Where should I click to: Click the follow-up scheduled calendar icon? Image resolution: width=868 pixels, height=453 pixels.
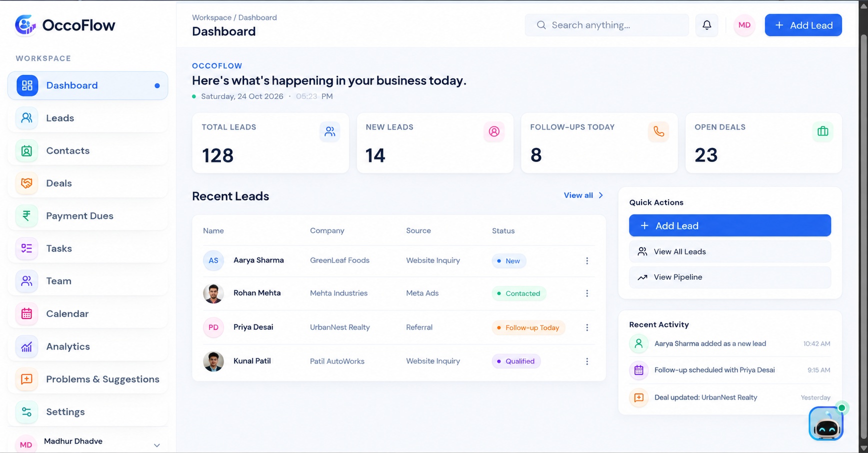pos(638,370)
